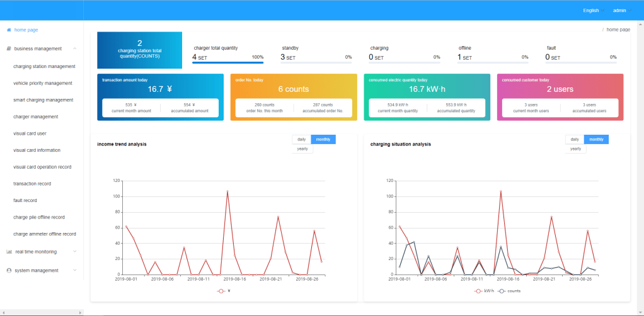This screenshot has width=644, height=316.
Task: Collapse the business management chevron
Action: coord(75,48)
